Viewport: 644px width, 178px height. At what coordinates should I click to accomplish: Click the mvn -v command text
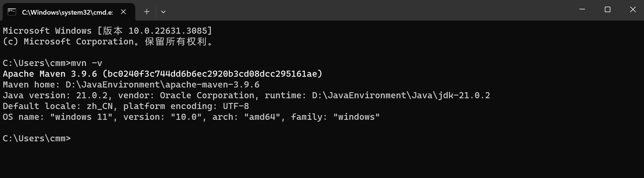[x=86, y=63]
